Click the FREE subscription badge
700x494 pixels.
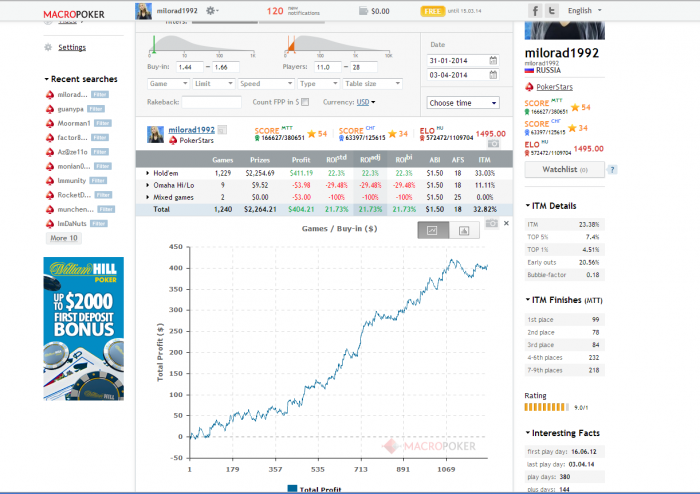tap(433, 11)
